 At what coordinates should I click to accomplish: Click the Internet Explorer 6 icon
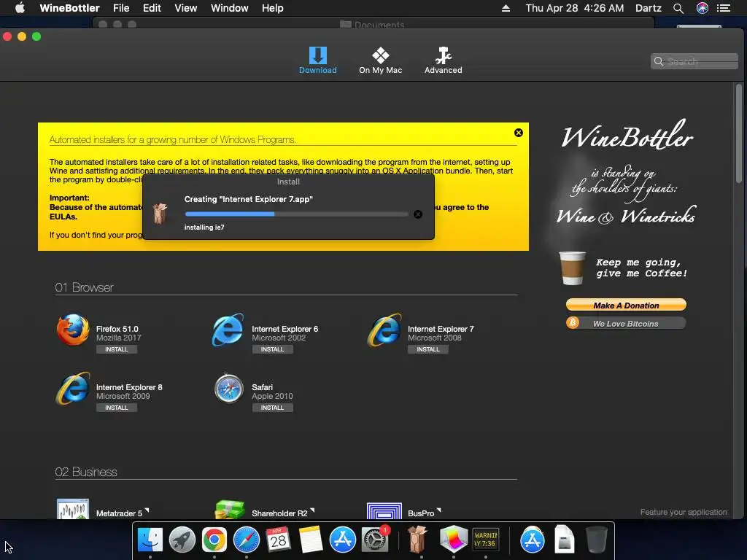228,330
